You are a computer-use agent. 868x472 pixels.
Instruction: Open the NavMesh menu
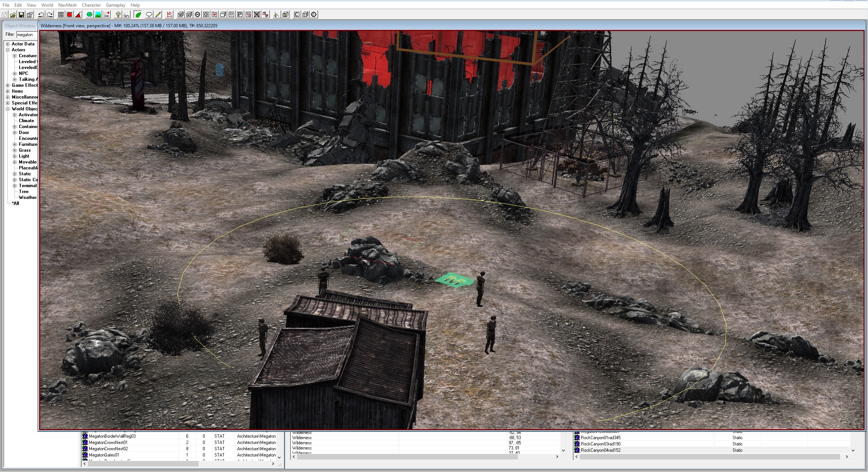coord(67,5)
